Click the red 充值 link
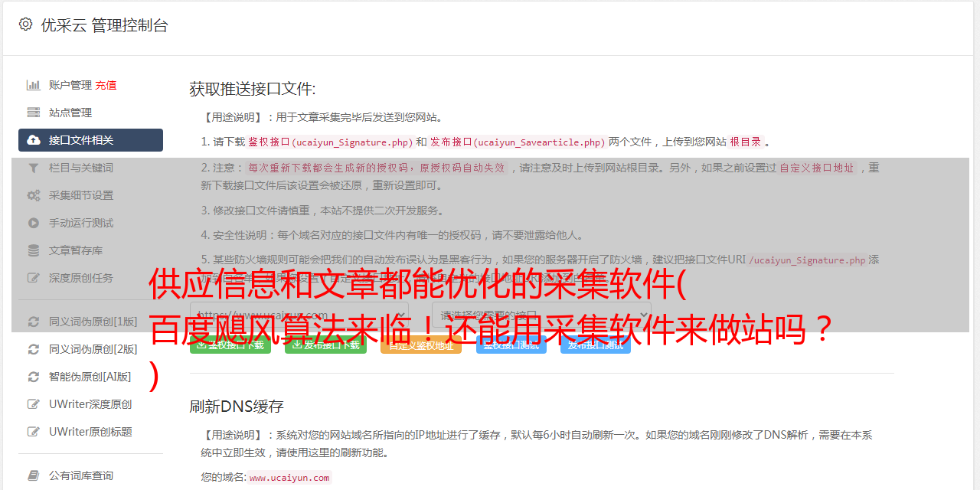 click(106, 85)
